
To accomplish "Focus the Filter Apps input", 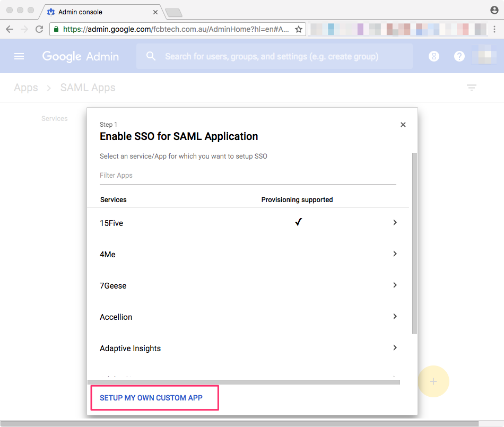I will pyautogui.click(x=248, y=176).
